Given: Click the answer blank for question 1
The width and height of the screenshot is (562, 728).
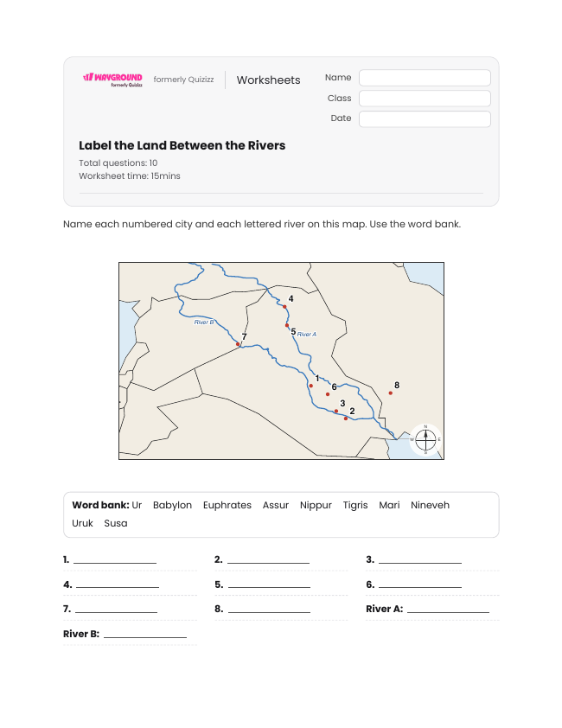Looking at the screenshot, I should click(115, 560).
